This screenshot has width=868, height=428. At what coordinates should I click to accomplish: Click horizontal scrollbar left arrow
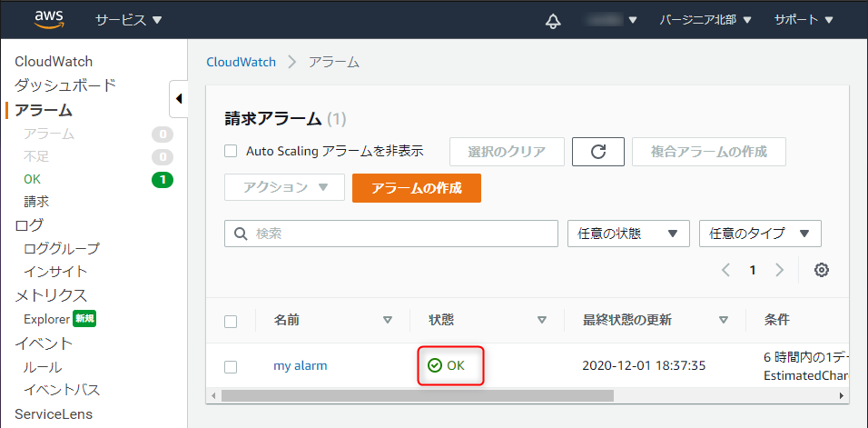click(x=213, y=396)
